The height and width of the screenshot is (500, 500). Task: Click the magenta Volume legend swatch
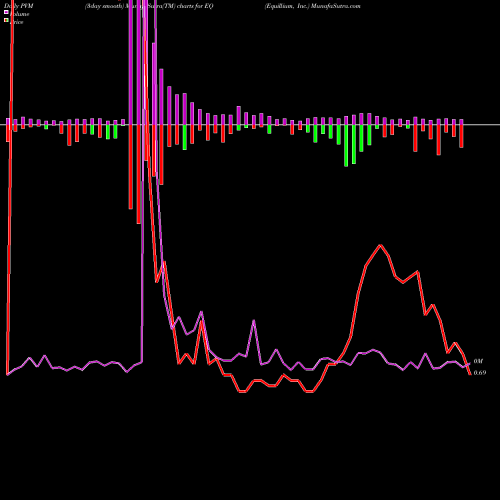[x=6, y=13]
